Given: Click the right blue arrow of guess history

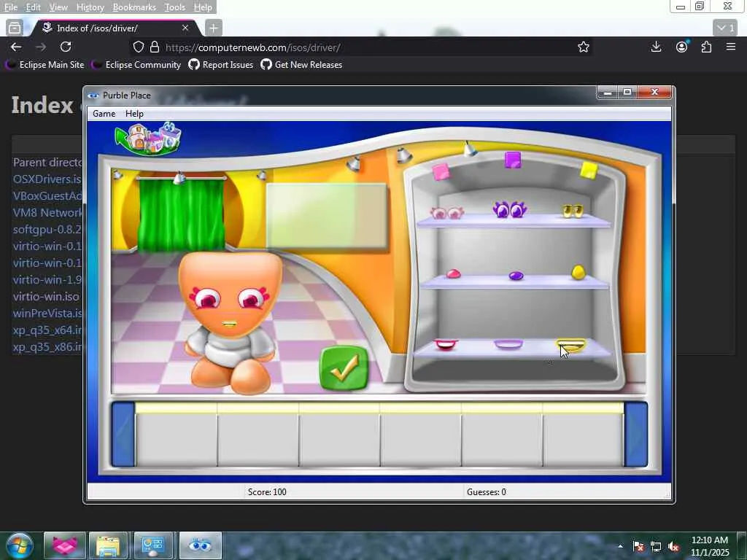Looking at the screenshot, I should point(635,434).
